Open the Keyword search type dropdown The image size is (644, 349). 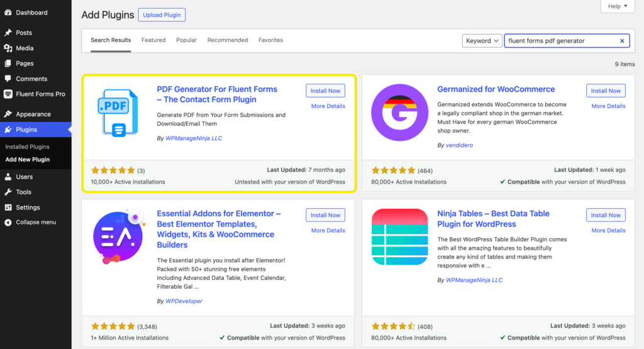pyautogui.click(x=482, y=41)
